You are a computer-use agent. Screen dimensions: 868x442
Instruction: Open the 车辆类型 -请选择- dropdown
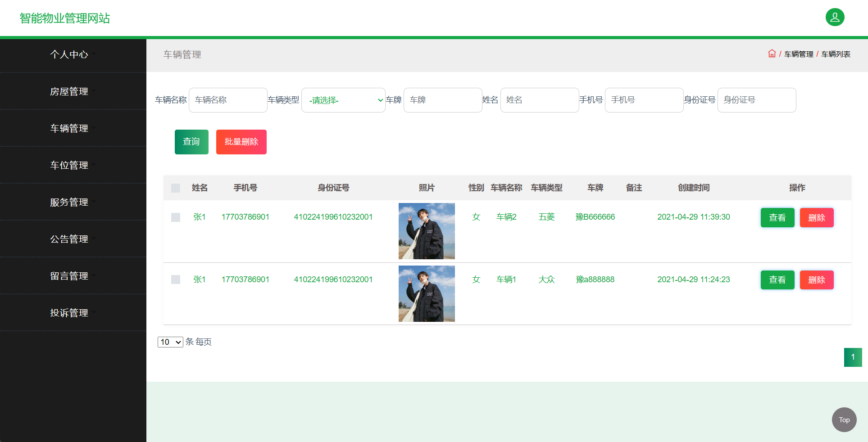[343, 100]
